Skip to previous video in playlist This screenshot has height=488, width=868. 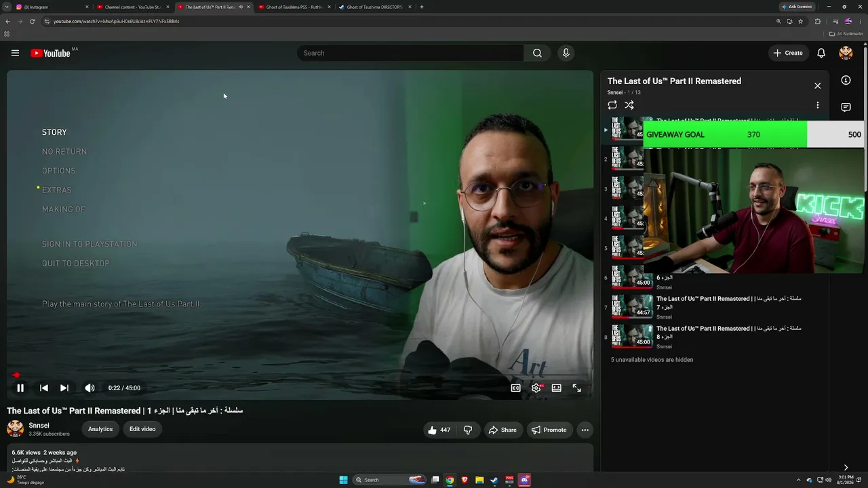pos(44,388)
